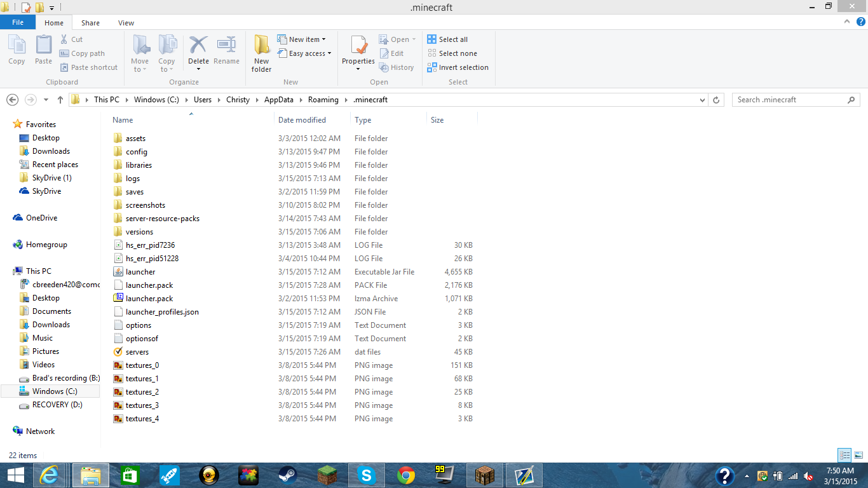Image resolution: width=868 pixels, height=488 pixels.
Task: Click the Windows Start button
Action: [15, 475]
